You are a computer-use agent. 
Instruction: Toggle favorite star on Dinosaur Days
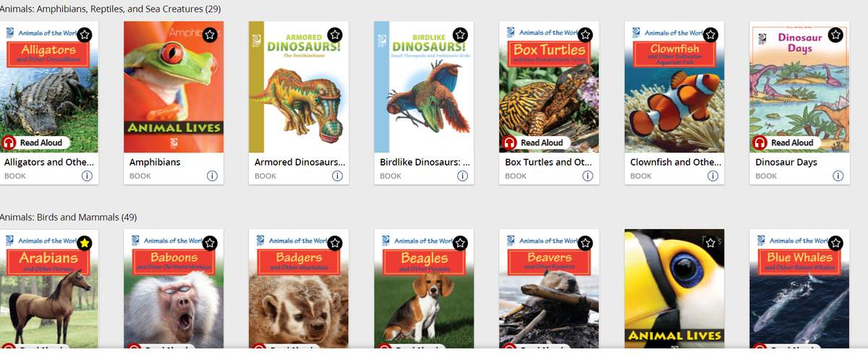tap(835, 34)
